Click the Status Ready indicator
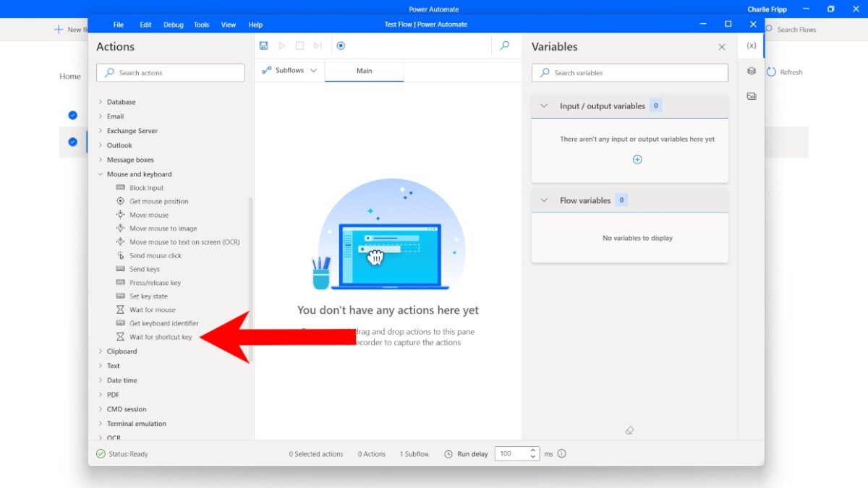Screen dimensions: 868x488 (x=123, y=453)
